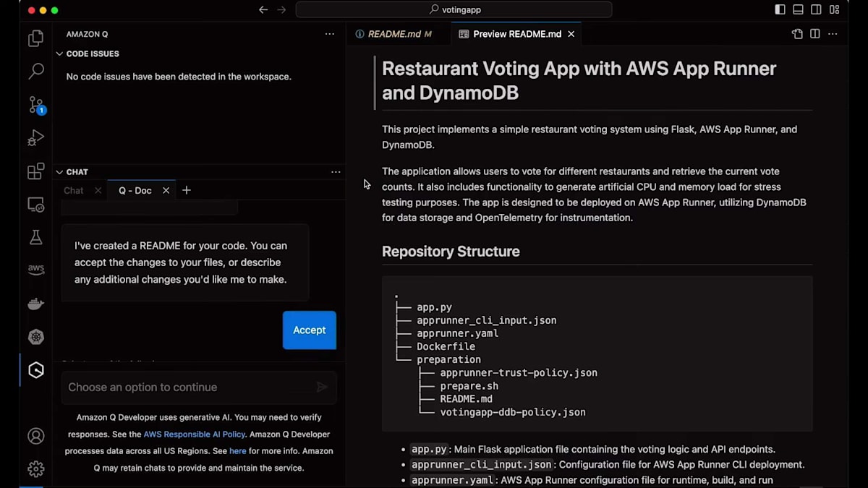The height and width of the screenshot is (488, 868).
Task: Open the README.md editor tab
Action: [393, 34]
